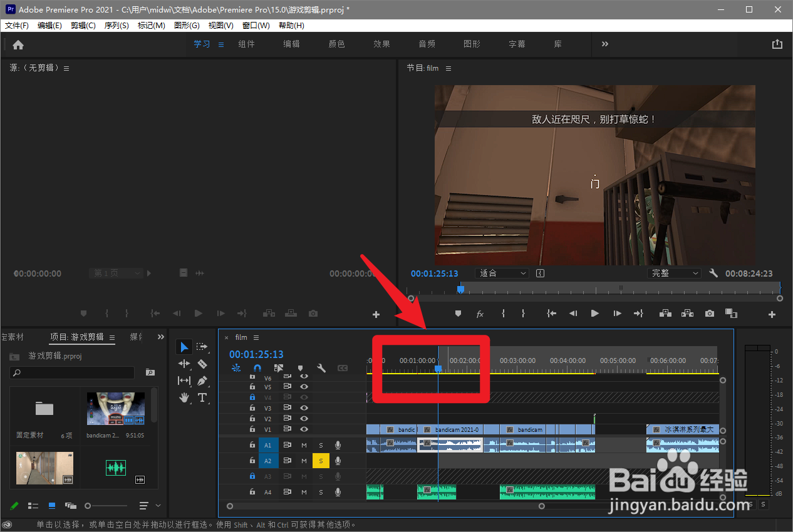
Task: Lock the V2 track
Action: pos(252,419)
